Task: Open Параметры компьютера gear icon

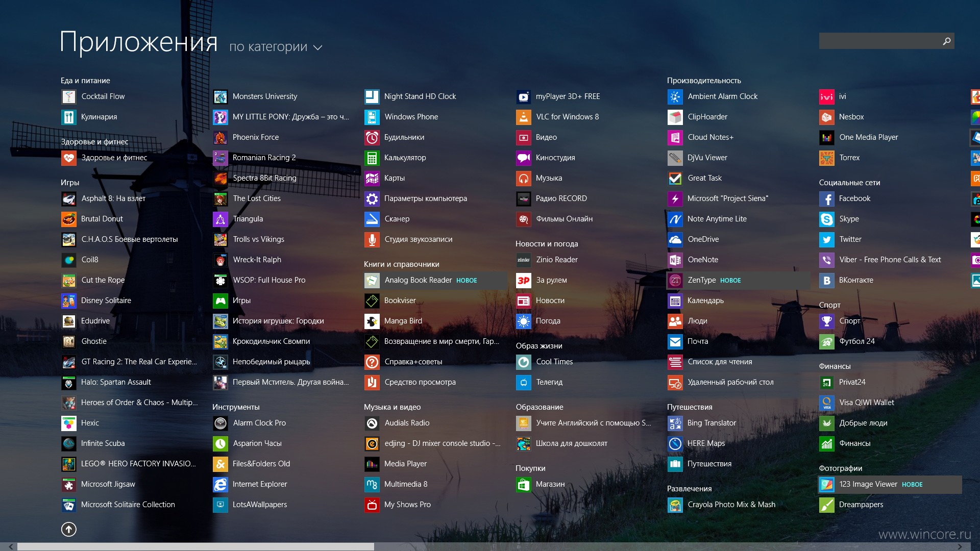Action: (x=372, y=198)
